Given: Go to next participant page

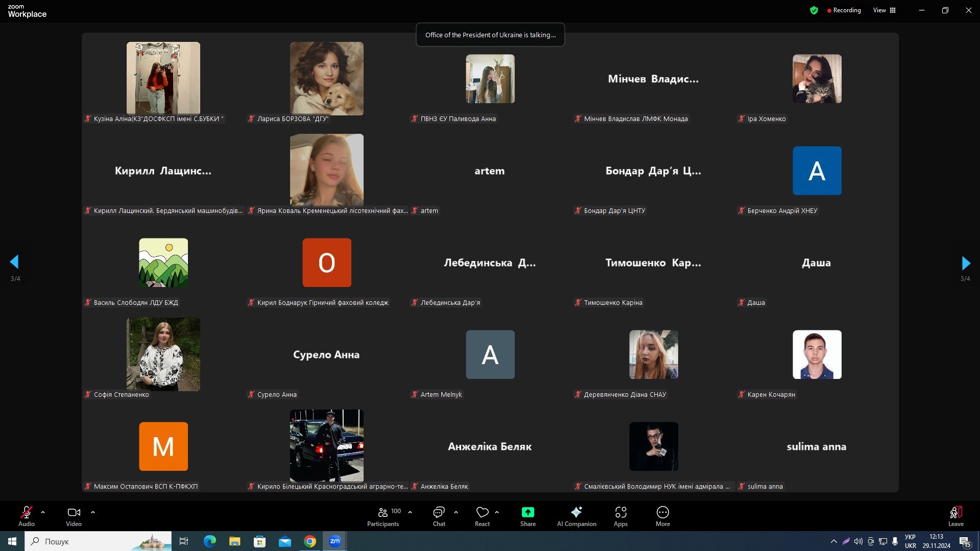Looking at the screenshot, I should (x=965, y=263).
